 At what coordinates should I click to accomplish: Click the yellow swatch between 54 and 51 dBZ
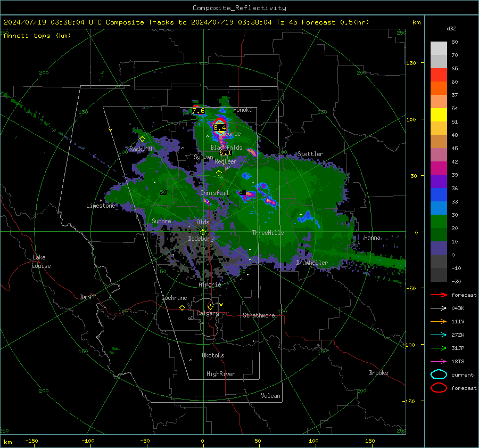[439, 115]
